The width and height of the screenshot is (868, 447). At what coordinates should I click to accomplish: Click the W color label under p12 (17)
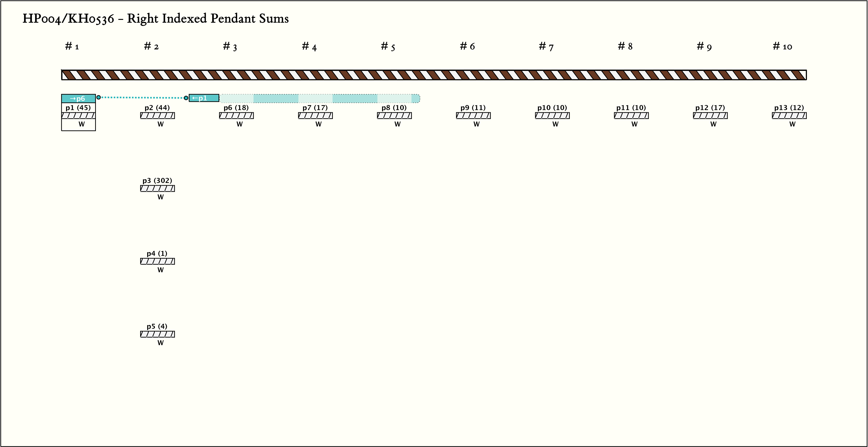[713, 124]
